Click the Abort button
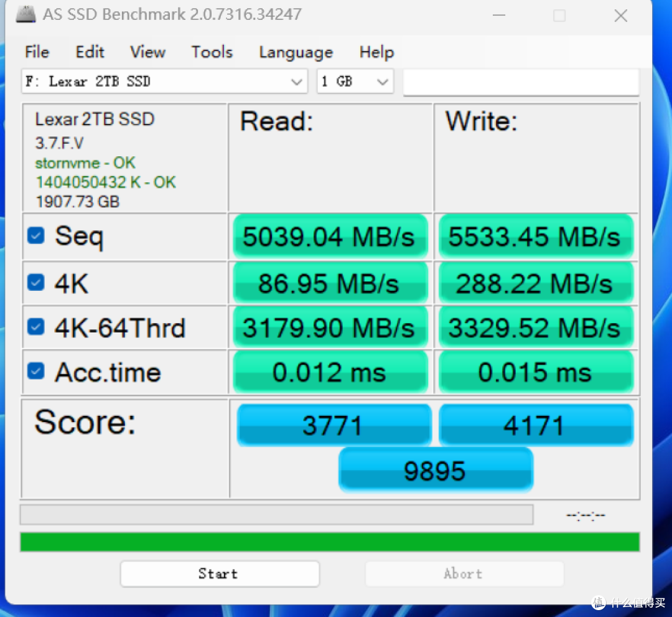Image resolution: width=672 pixels, height=617 pixels. [464, 573]
